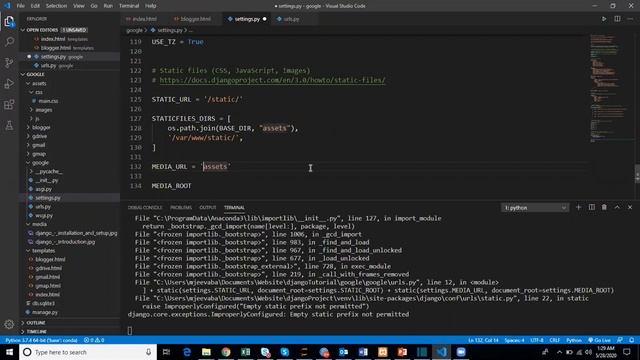640x360 pixels.
Task: Run Python file with the play icon
Action: (x=604, y=19)
